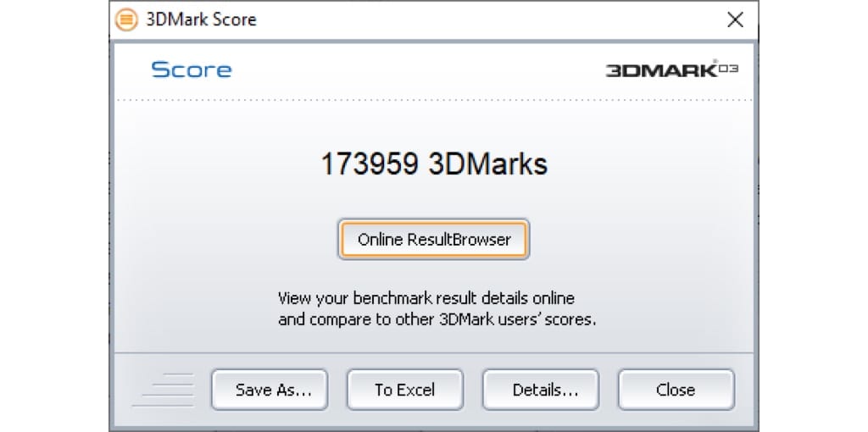Click the Close button at bottom
Screen dimensions: 868x432
click(x=676, y=390)
